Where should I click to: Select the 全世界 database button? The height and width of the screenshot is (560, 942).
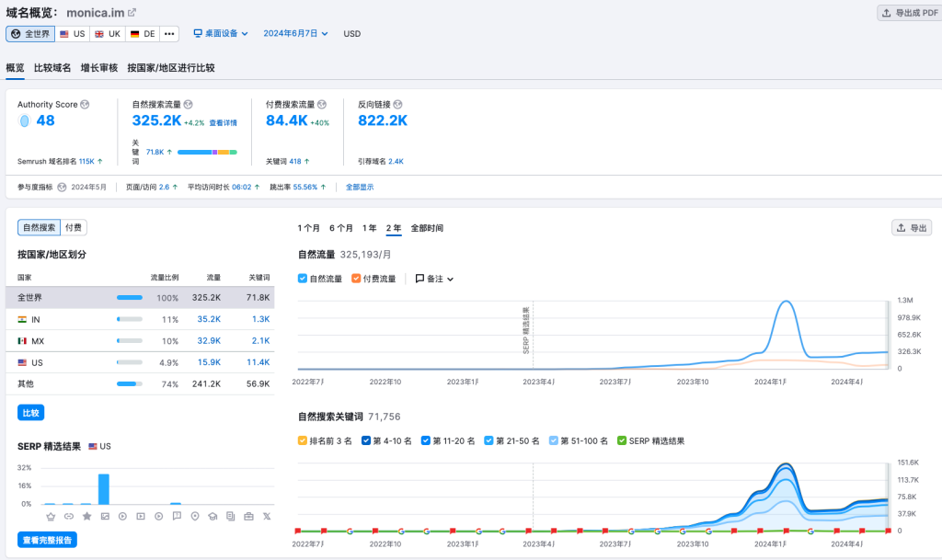coord(30,34)
